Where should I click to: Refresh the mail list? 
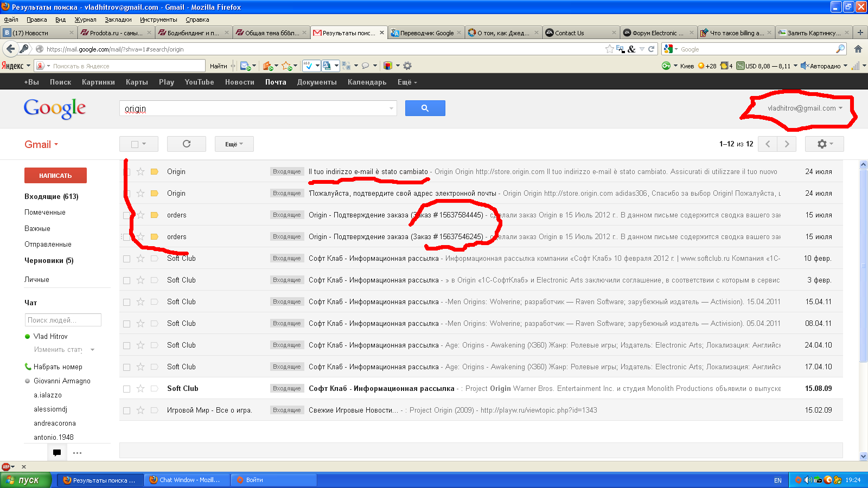(187, 144)
